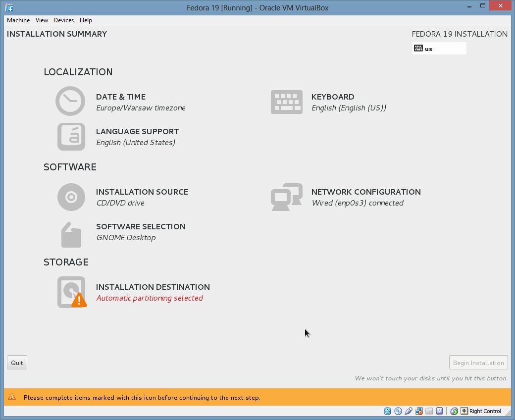515x420 pixels.
Task: Open the Devices menu
Action: coord(64,20)
